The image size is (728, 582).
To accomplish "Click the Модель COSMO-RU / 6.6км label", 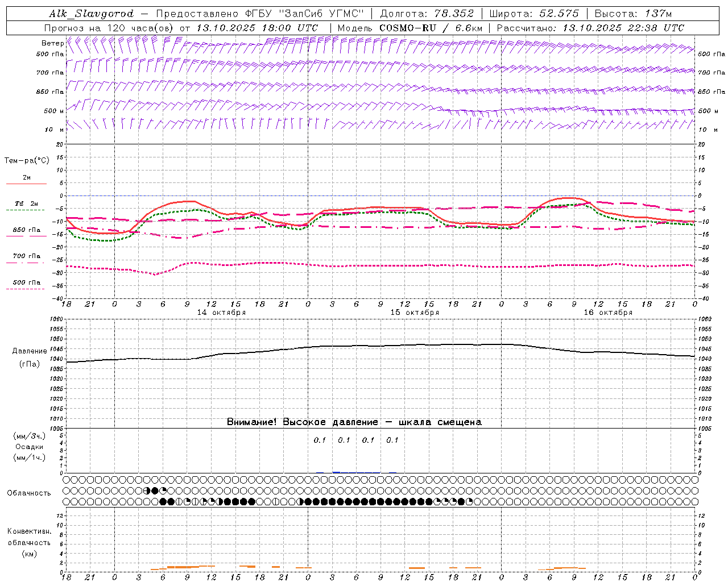I will 410,28.
